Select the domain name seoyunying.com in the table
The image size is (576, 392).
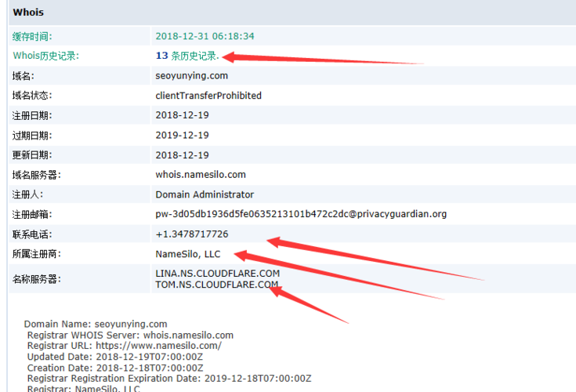pos(191,76)
